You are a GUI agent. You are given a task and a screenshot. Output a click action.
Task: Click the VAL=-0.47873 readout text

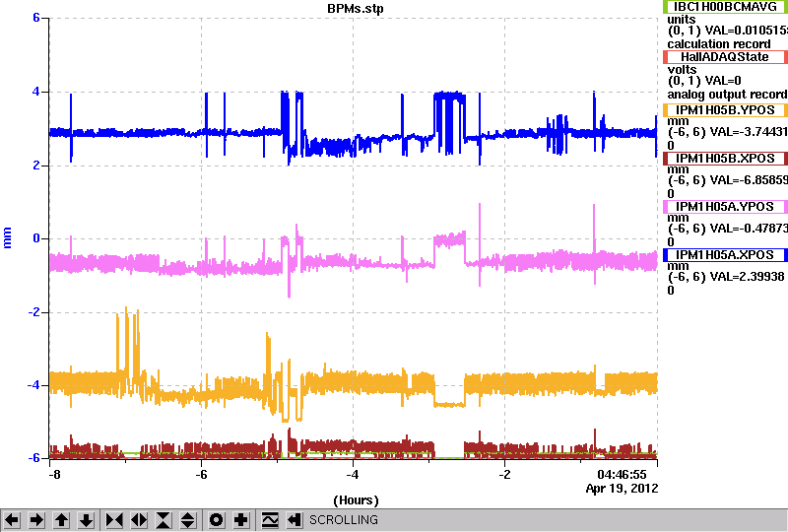[747, 229]
